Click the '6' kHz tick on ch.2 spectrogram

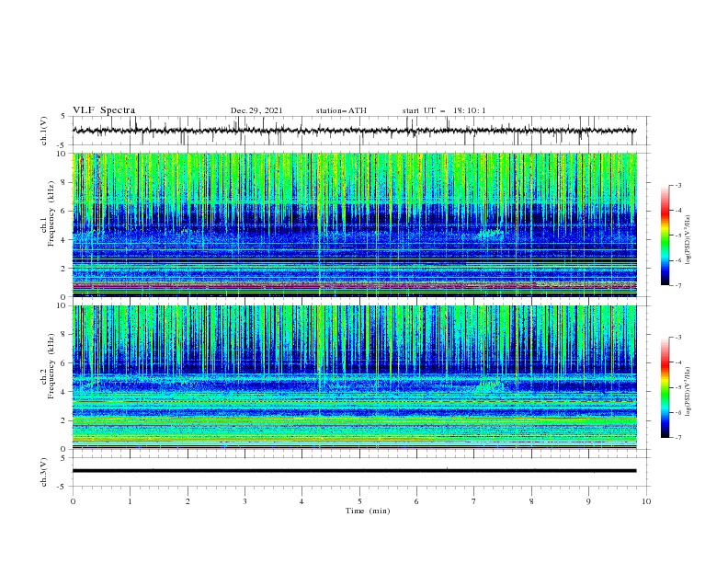[64, 363]
